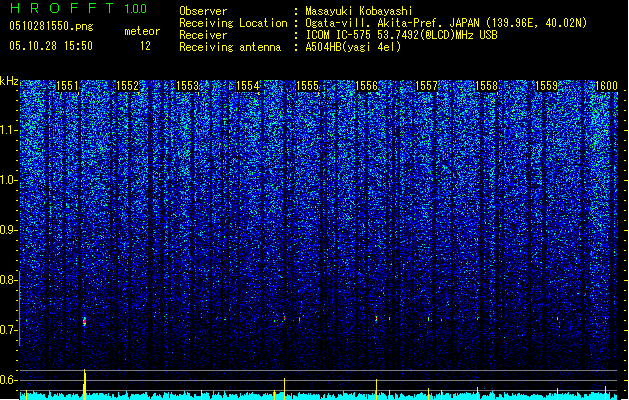This screenshot has height=400, width=629.
Task: Select the 'Receiving Location' label
Action: tap(233, 23)
